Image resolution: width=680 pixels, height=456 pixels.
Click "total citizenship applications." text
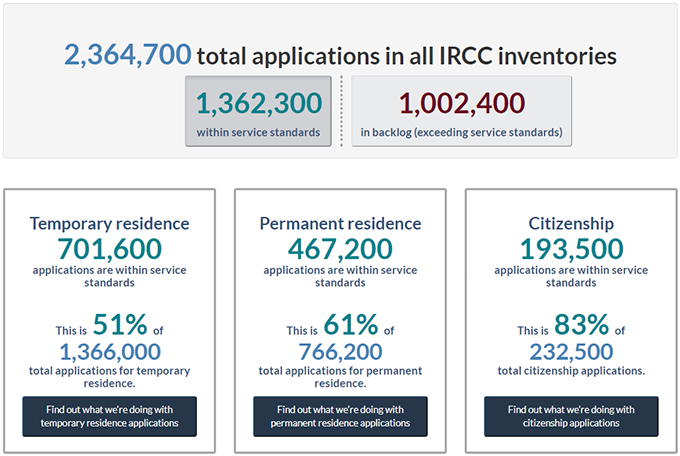coord(571,371)
